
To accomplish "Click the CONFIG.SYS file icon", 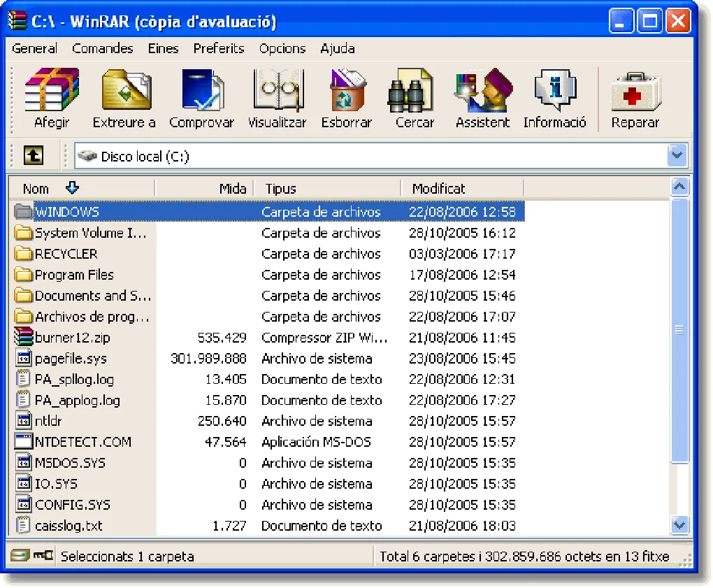I will click(x=24, y=504).
